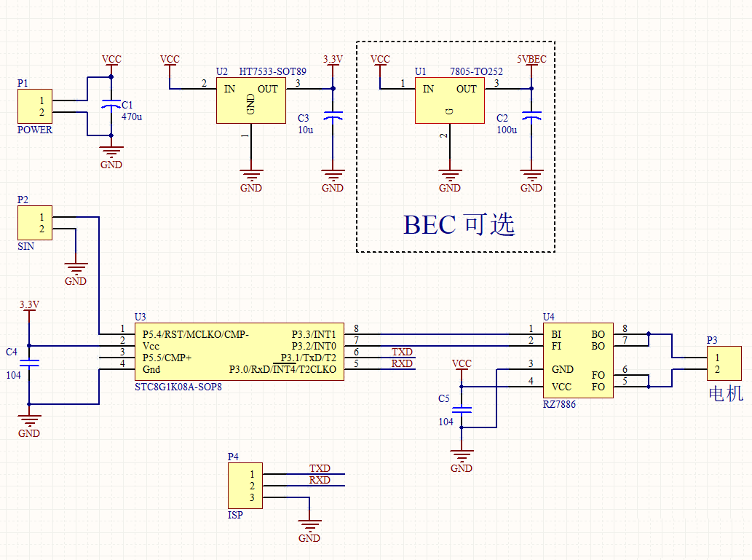752x560 pixels.
Task: Click the P4 ISP header symbol
Action: 245,486
